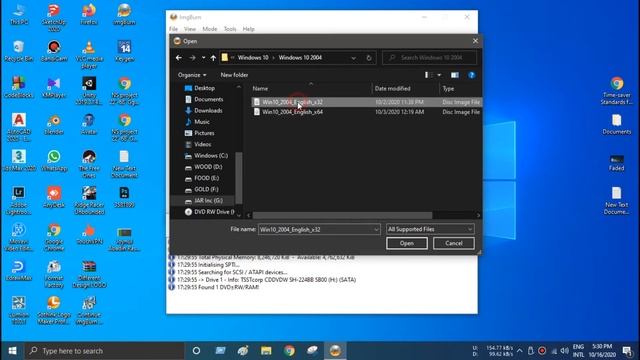This screenshot has width=640, height=360.
Task: Click the navigation pane vertical scrollbar
Action: [x=239, y=177]
